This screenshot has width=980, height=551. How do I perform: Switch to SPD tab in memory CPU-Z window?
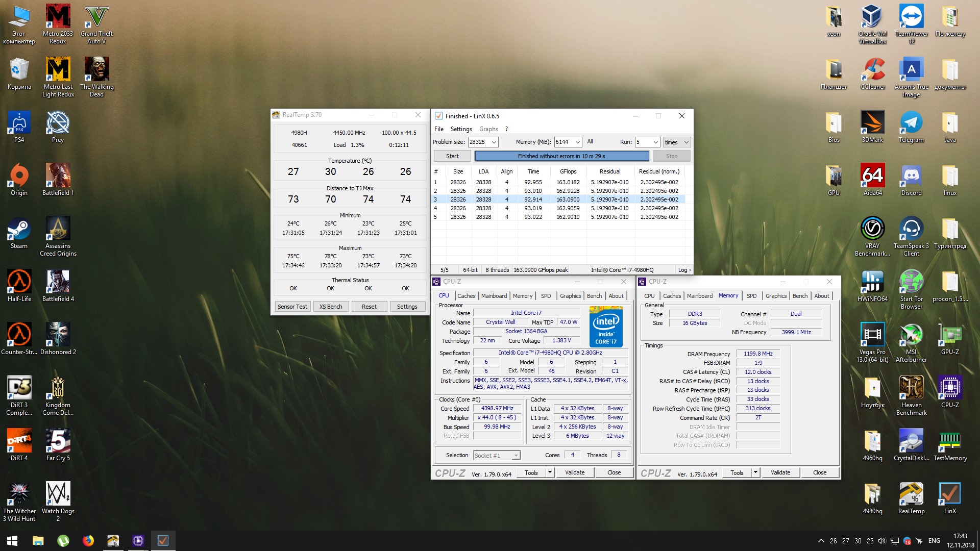751,296
